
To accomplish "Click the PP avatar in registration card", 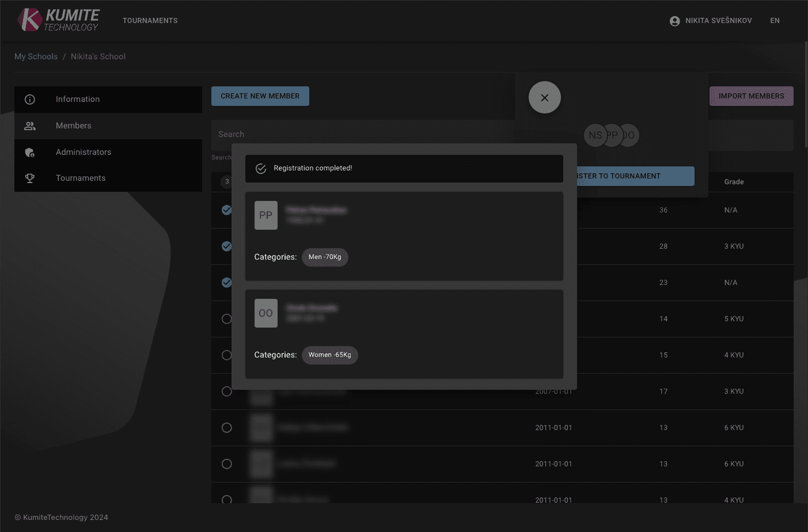I will tap(265, 215).
